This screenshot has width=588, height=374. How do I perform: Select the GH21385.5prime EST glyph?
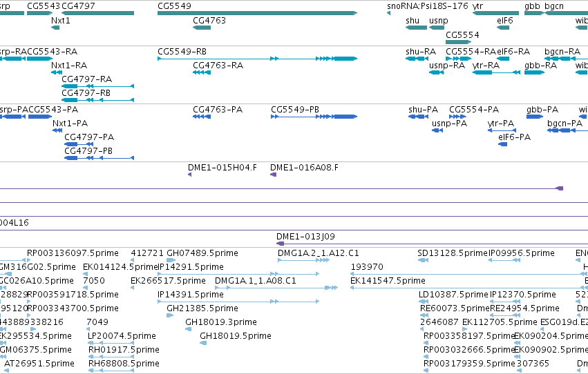click(x=170, y=315)
